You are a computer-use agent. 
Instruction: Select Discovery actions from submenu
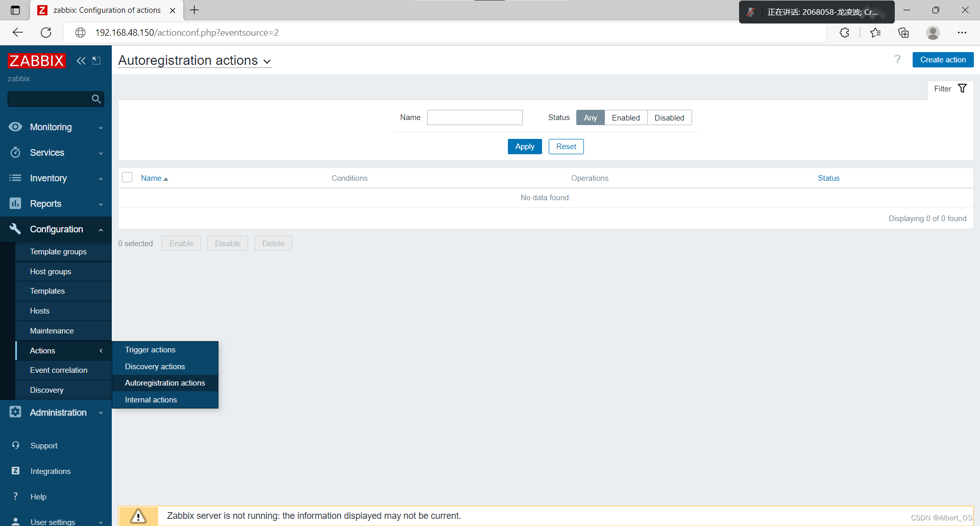tap(165, 367)
